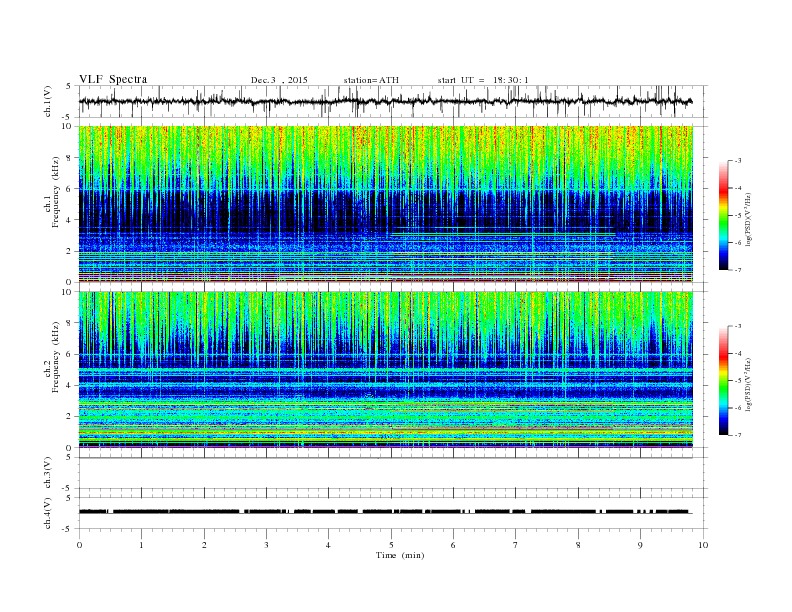Click the 2 tick label on the time axis
Viewport: 792px width, 612px height.
tap(204, 545)
